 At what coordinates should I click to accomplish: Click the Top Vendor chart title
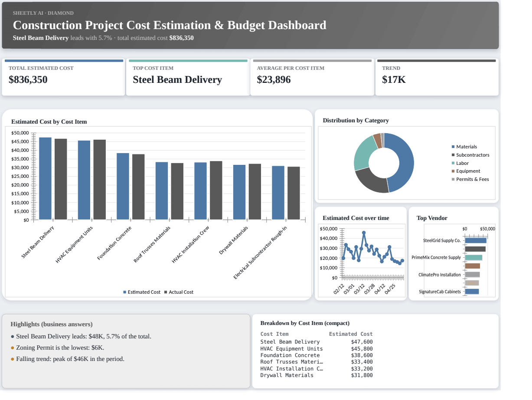click(432, 218)
